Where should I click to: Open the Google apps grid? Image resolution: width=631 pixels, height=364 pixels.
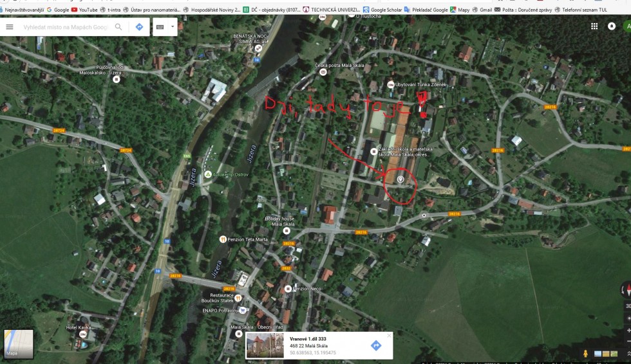click(x=594, y=26)
